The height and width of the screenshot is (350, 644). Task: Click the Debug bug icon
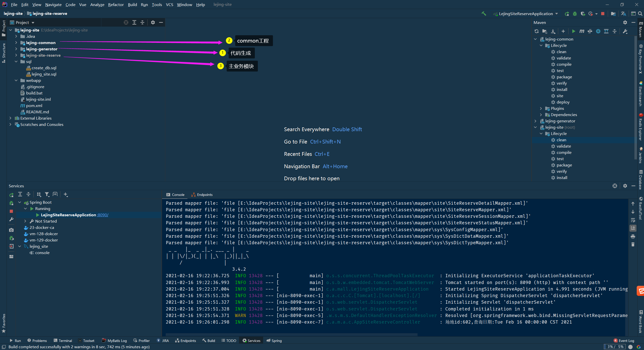575,14
